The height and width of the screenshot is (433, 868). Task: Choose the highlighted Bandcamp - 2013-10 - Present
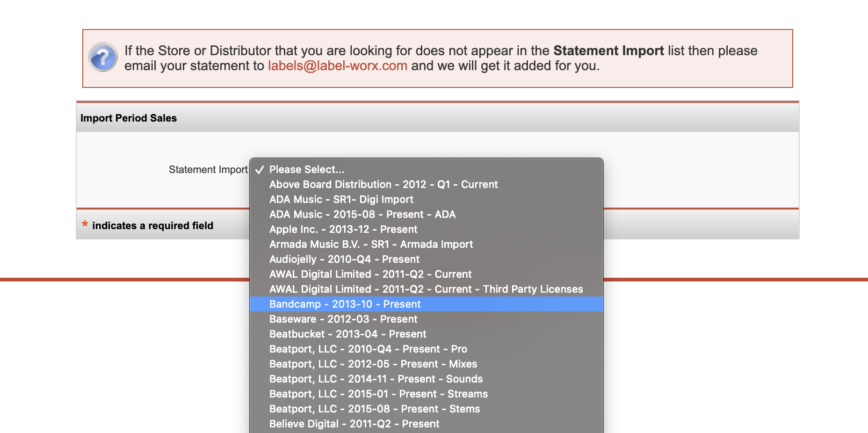[x=427, y=304]
